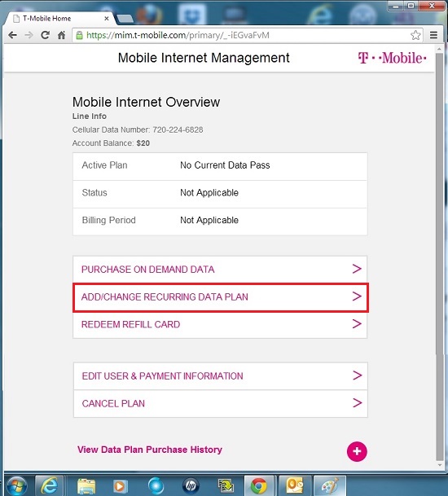Open Windows Explorer folder in taskbar

point(86,486)
